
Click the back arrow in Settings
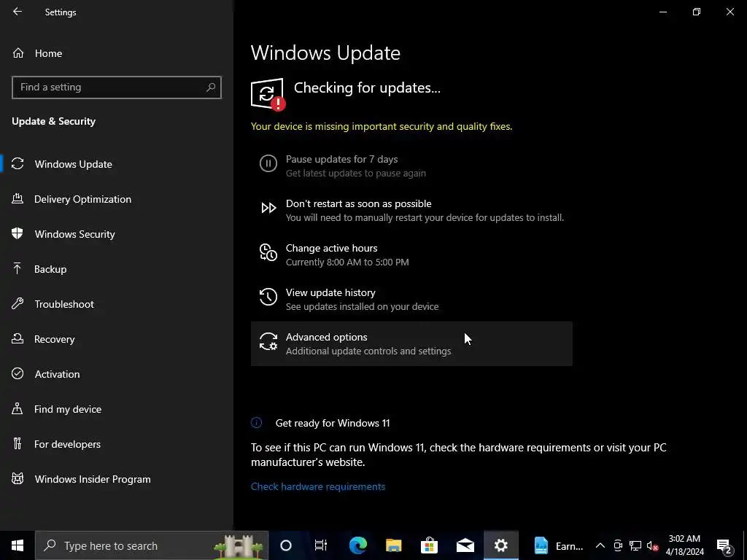[x=18, y=12]
